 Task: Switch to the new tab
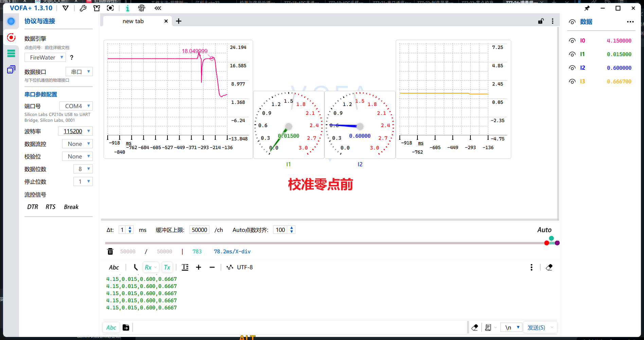(x=133, y=21)
